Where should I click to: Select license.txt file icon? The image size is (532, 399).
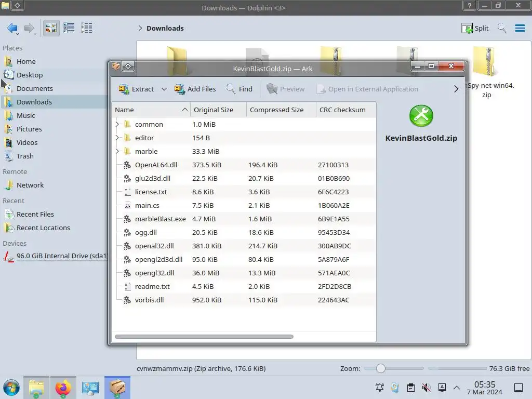(x=127, y=192)
